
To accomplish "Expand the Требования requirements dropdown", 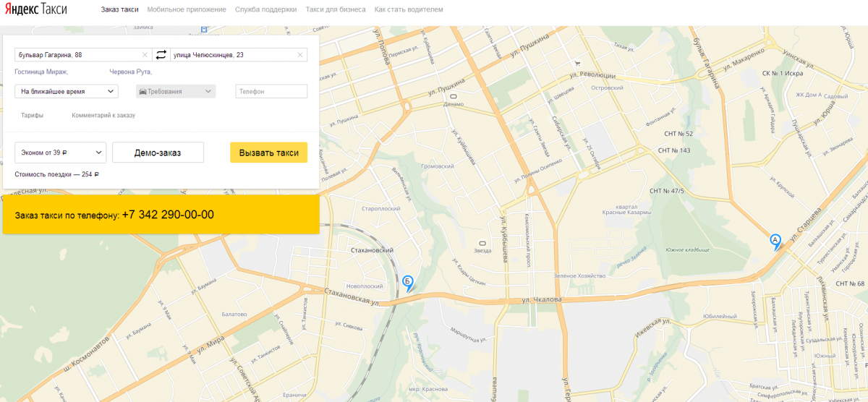I will 176,92.
